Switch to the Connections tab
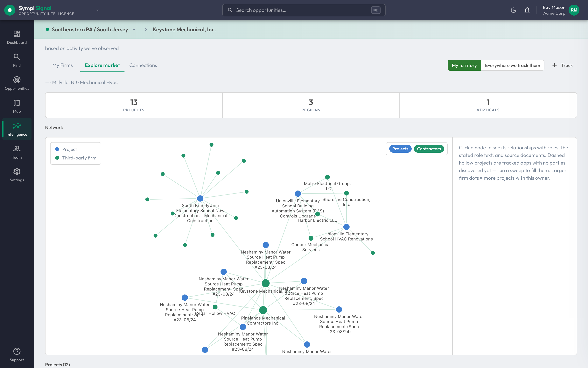Viewport: 588px width, 368px height. pos(143,65)
